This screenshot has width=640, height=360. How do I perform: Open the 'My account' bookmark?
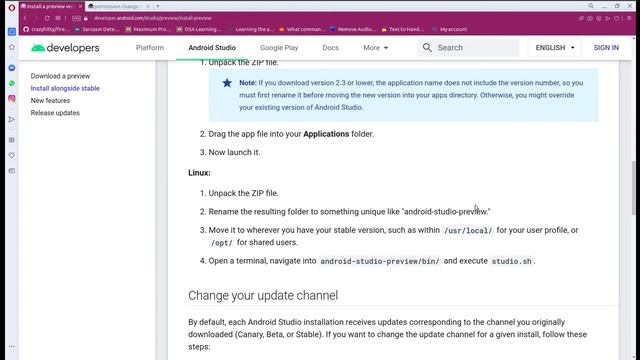pos(450,29)
